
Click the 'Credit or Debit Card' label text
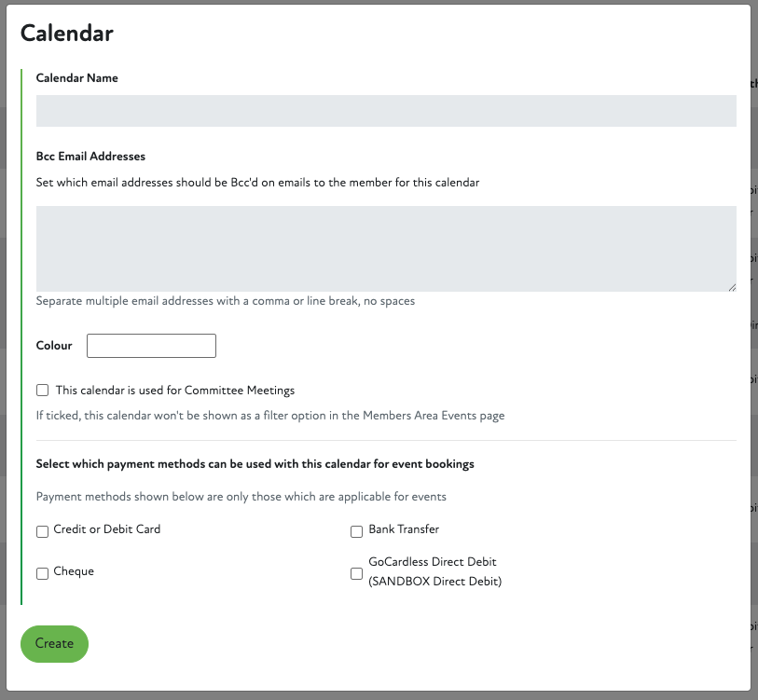click(x=107, y=529)
